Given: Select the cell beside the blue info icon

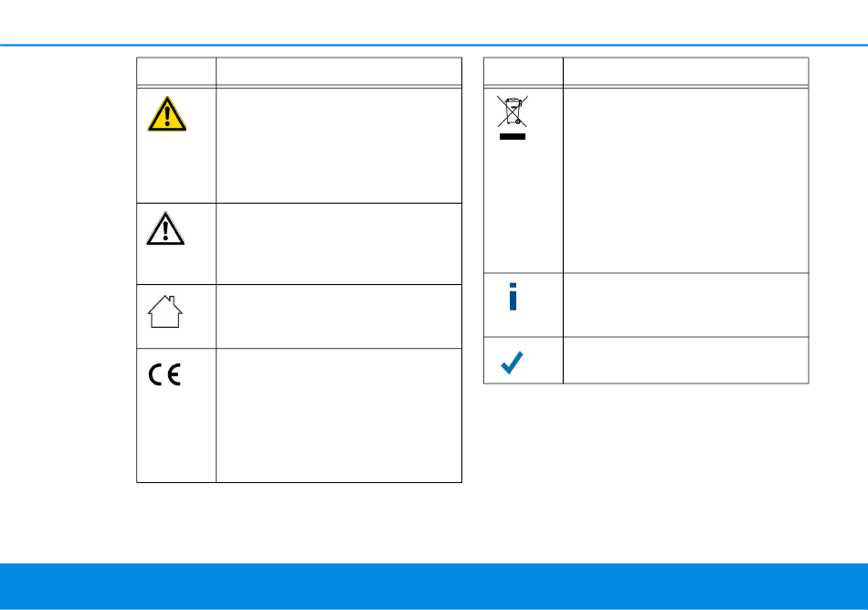Looking at the screenshot, I should tap(686, 305).
